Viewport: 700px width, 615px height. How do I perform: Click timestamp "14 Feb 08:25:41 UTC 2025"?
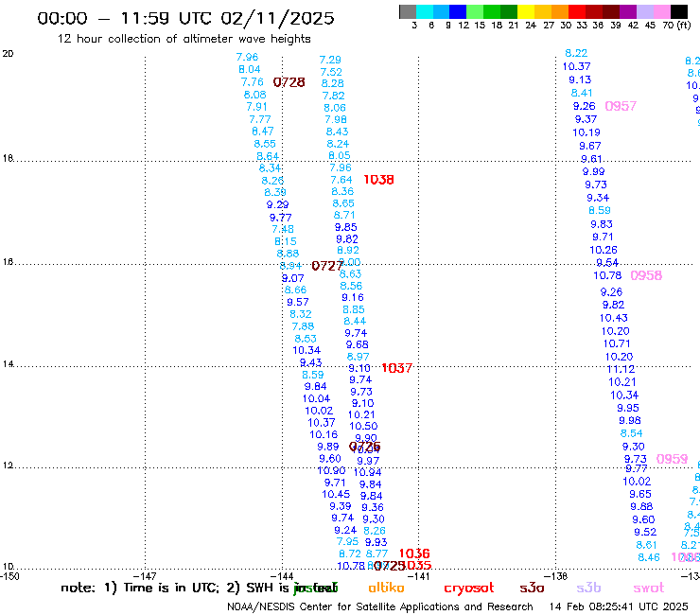pos(619,606)
